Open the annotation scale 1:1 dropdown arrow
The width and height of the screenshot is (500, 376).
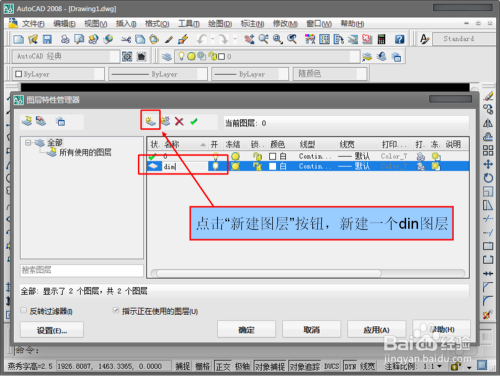[x=439, y=366]
